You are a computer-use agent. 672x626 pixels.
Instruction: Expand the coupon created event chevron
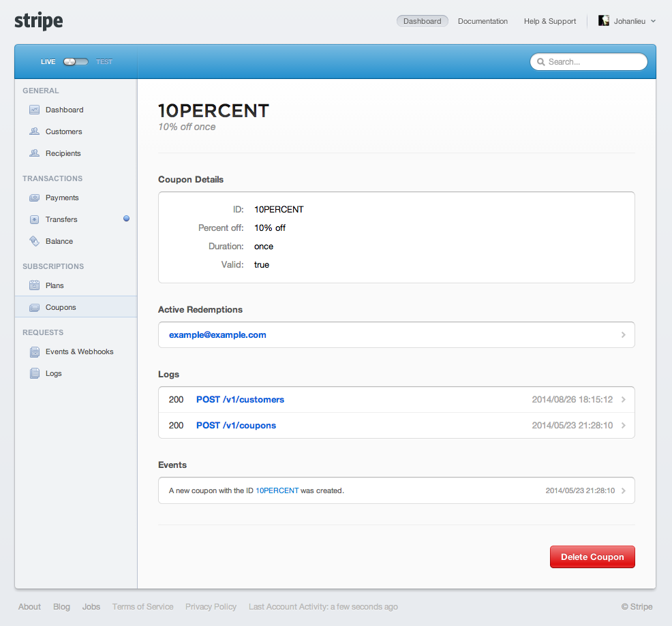(x=624, y=490)
